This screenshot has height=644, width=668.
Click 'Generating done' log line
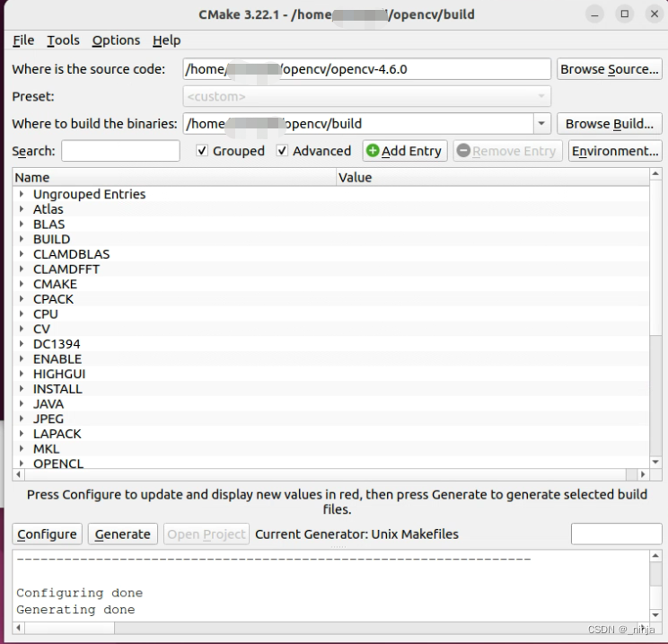(x=75, y=610)
